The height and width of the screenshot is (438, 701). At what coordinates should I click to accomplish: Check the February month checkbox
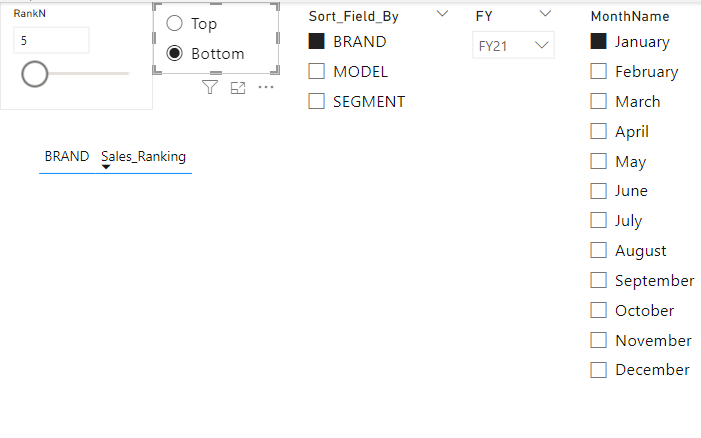click(x=599, y=72)
